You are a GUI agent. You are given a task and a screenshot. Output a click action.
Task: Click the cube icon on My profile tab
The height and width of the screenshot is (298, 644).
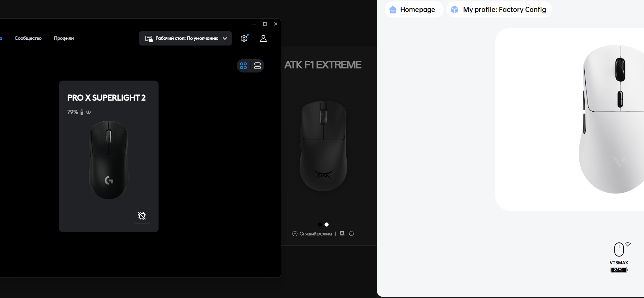[x=454, y=9]
